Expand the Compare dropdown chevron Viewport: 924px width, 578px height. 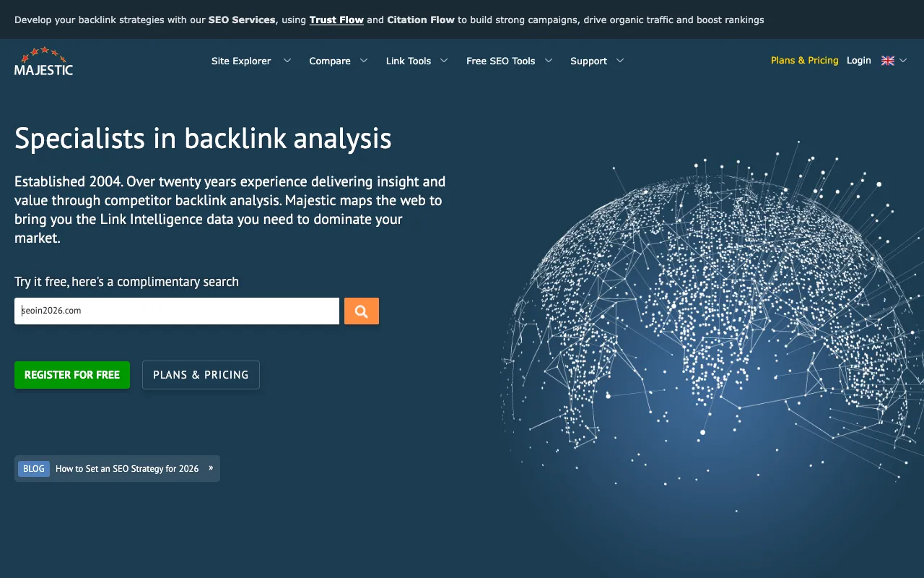tap(364, 61)
